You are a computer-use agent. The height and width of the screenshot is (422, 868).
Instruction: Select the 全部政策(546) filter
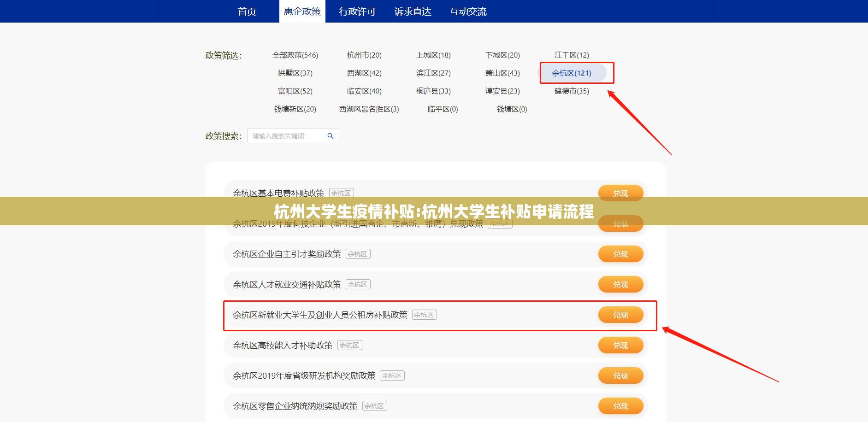click(x=295, y=55)
